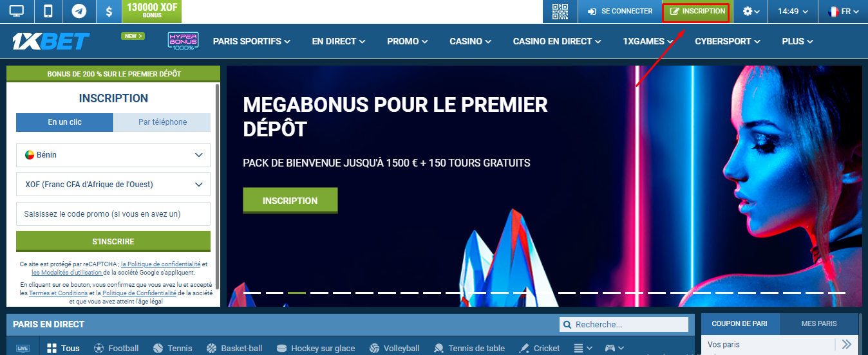Image resolution: width=868 pixels, height=355 pixels.
Task: Open the QR code icon
Action: click(x=560, y=11)
